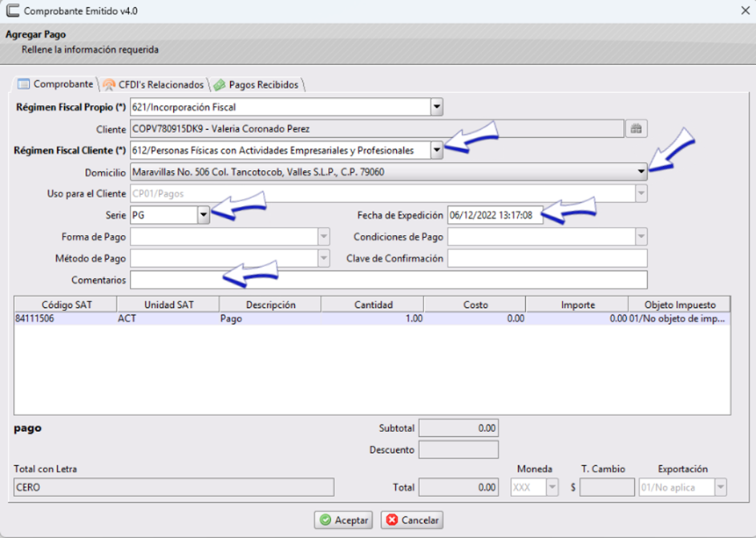Click the Cancelar button
The image size is (756, 538).
click(412, 520)
